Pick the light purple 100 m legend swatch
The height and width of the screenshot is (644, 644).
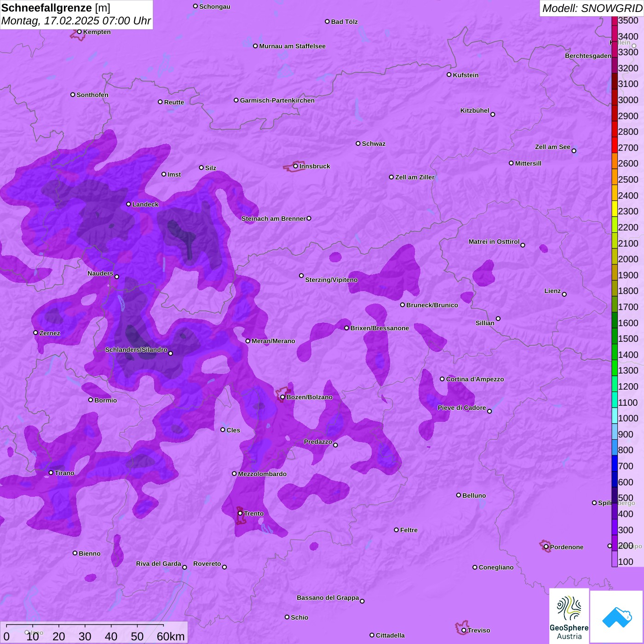click(615, 559)
